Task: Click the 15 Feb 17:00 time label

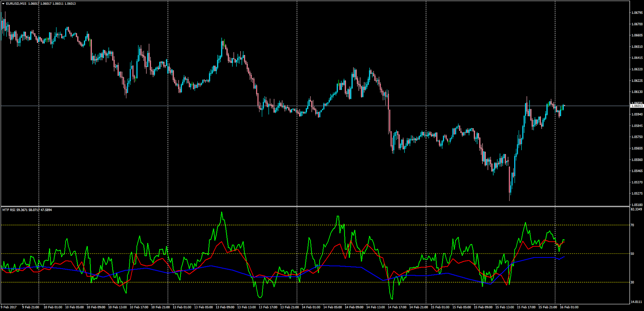Action: click(x=526, y=307)
